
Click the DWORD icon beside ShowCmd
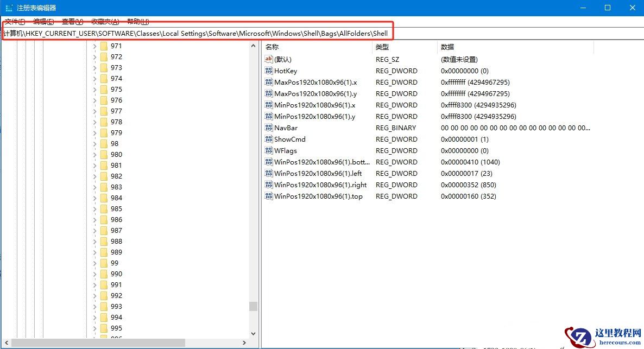coord(269,139)
